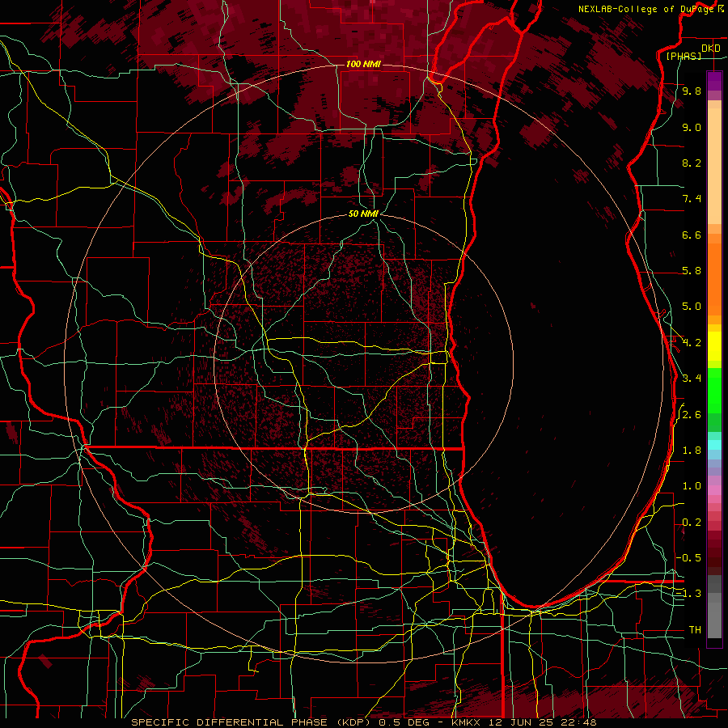Click the TH threshold label

click(x=695, y=630)
